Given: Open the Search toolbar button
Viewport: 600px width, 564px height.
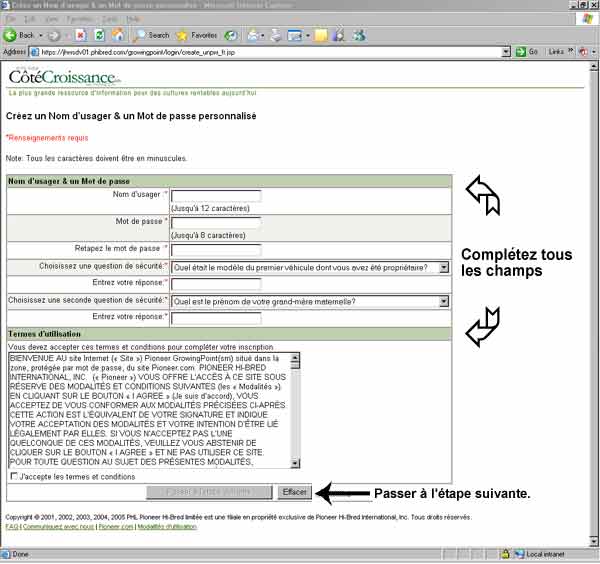Looking at the screenshot, I should (x=152, y=35).
